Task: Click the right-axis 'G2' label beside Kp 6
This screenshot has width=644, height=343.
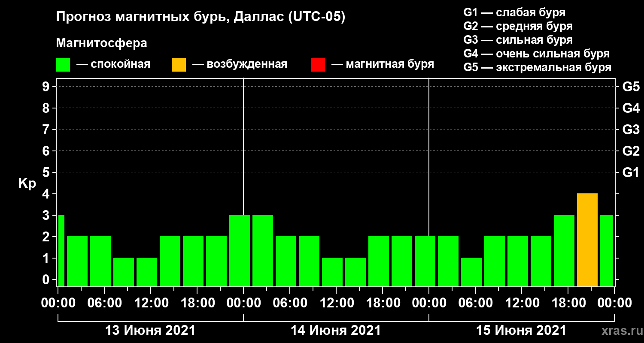Action: (631, 151)
